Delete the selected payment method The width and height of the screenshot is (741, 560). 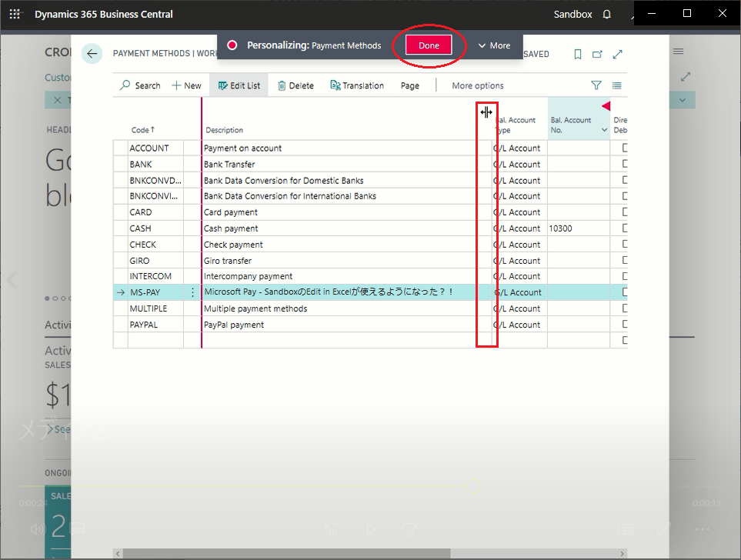[295, 85]
